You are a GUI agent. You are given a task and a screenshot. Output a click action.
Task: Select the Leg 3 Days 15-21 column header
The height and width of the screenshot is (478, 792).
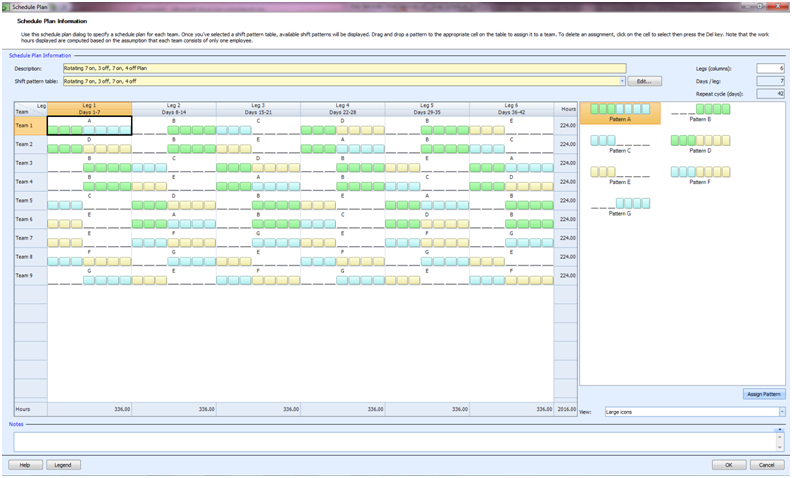[x=258, y=109]
